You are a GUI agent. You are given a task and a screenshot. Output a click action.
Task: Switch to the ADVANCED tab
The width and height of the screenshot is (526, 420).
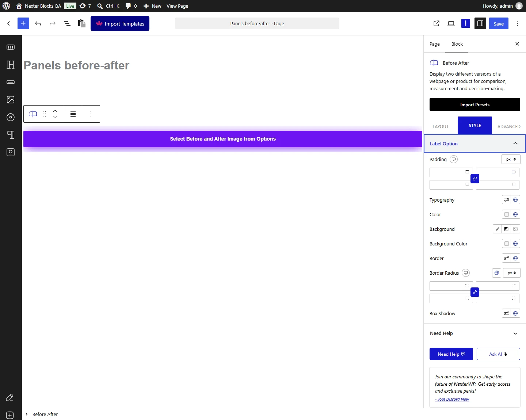[509, 127]
